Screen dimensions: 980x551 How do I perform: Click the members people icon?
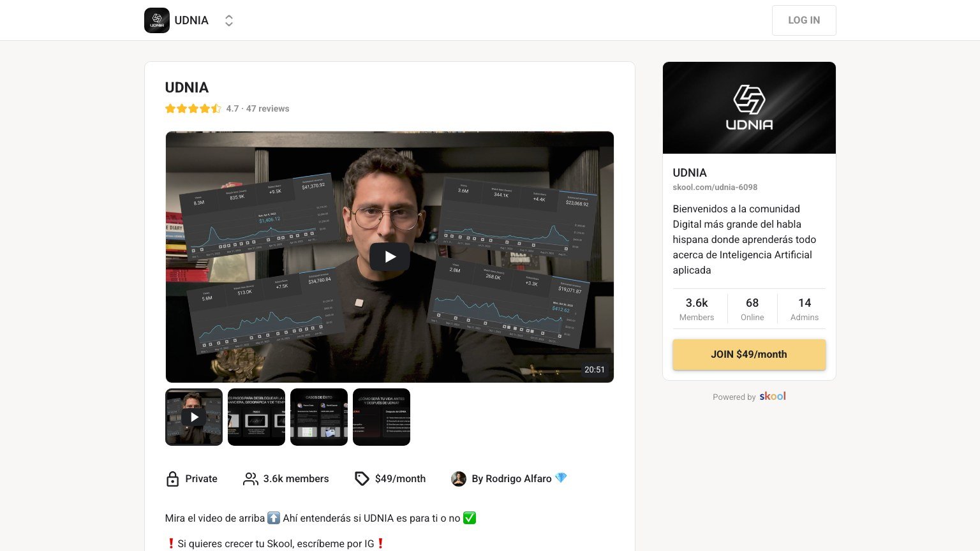(251, 479)
